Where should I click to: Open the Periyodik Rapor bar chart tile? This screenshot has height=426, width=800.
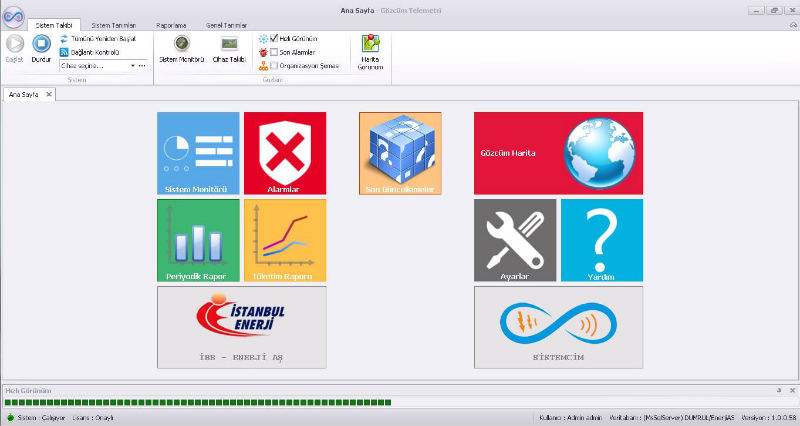point(198,240)
